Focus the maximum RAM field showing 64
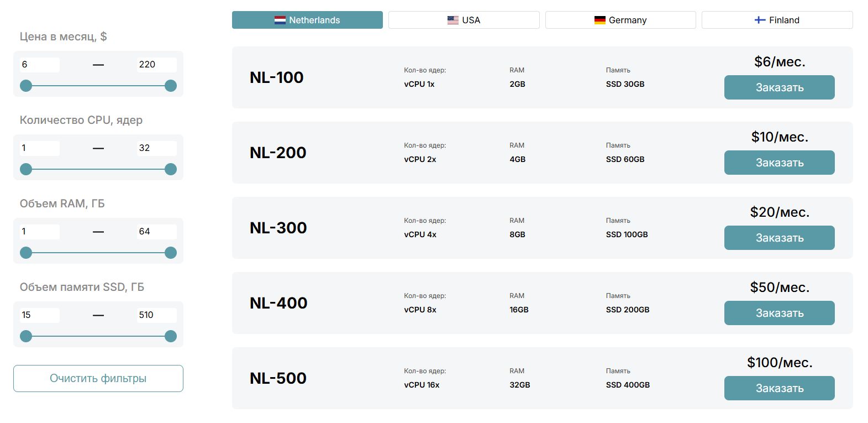 pyautogui.click(x=157, y=232)
